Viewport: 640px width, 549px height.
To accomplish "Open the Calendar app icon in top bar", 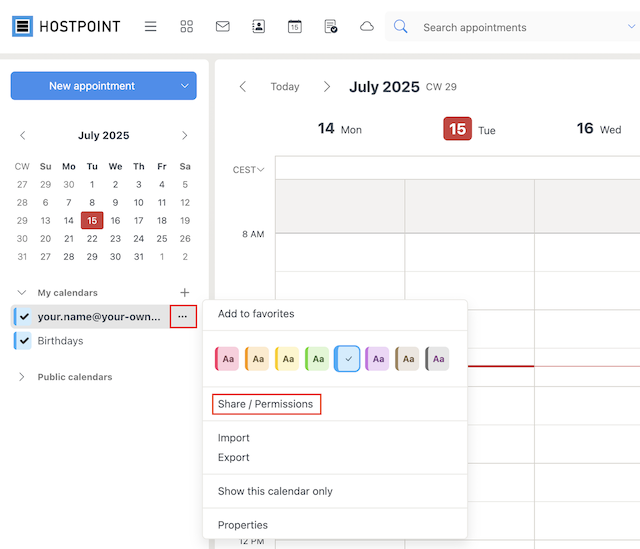I will pos(294,27).
